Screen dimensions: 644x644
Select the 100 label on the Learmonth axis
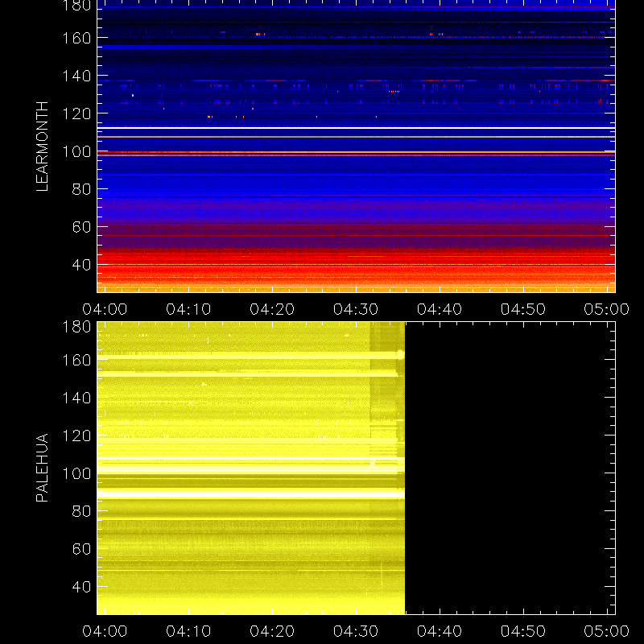click(x=76, y=151)
